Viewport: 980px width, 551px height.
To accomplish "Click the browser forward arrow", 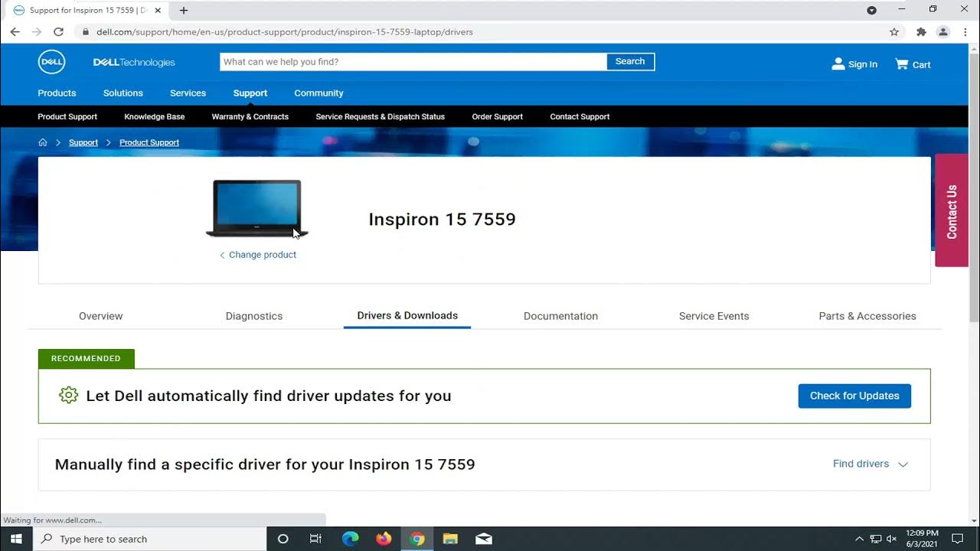I will click(36, 32).
